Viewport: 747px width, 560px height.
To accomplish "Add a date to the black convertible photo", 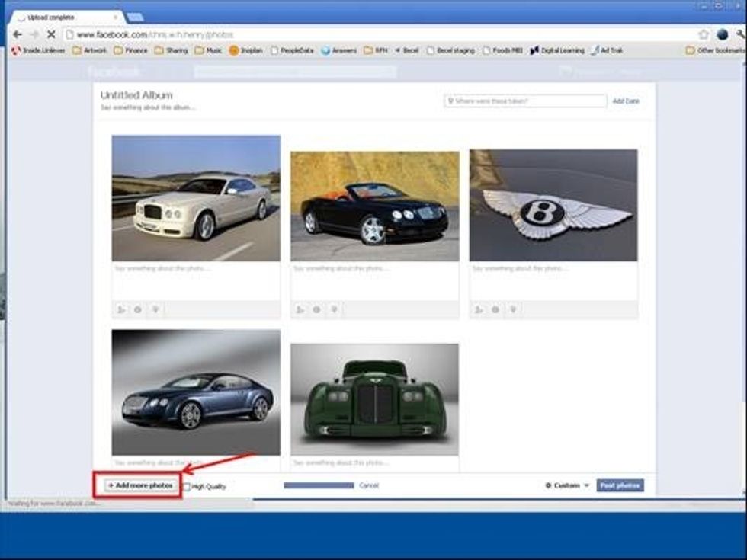I will click(x=316, y=309).
